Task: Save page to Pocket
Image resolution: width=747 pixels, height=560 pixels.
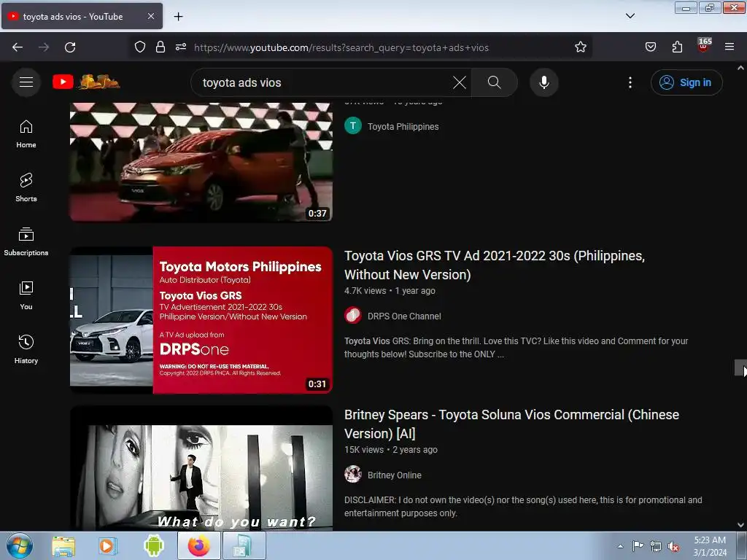Action: (x=651, y=47)
